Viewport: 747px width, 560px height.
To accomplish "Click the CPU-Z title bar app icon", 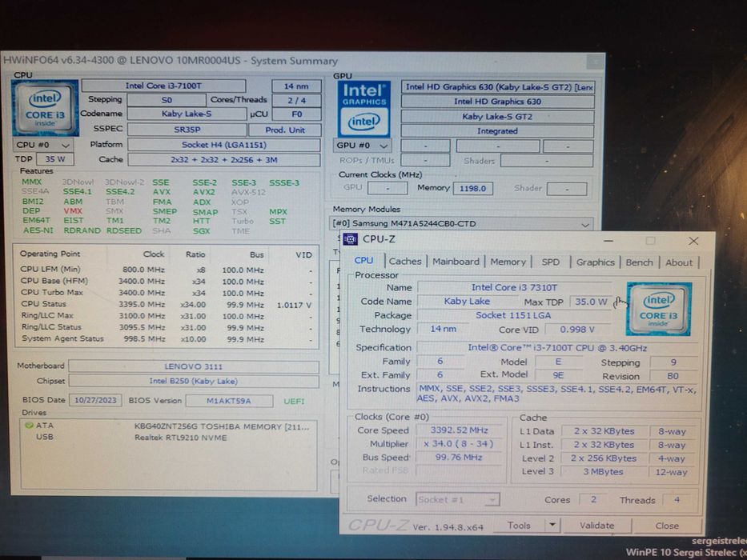I will 350,239.
